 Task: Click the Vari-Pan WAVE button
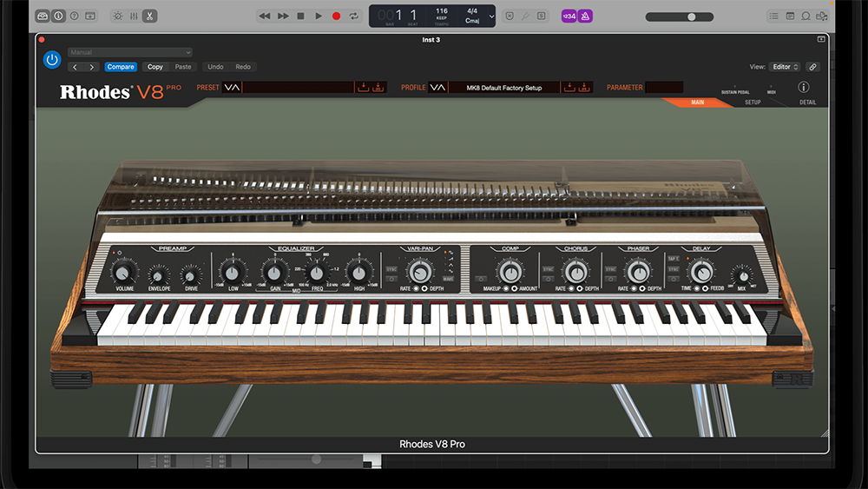pos(448,279)
